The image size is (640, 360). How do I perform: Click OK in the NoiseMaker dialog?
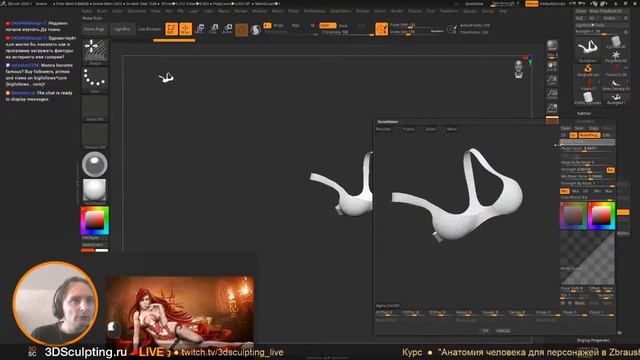tap(485, 331)
